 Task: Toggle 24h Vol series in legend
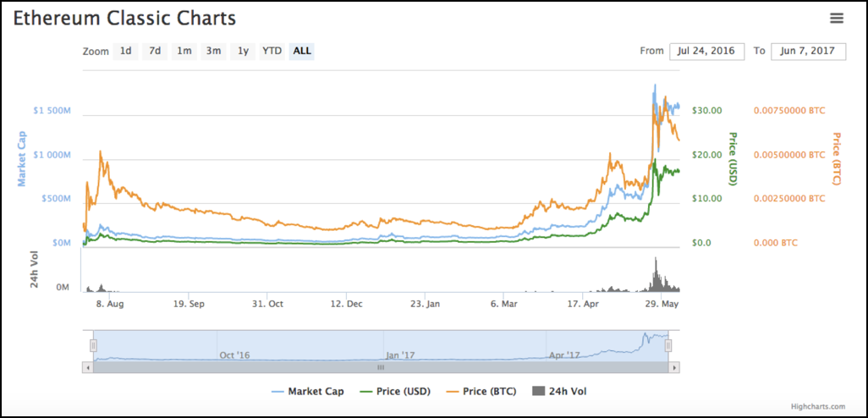[x=558, y=392]
